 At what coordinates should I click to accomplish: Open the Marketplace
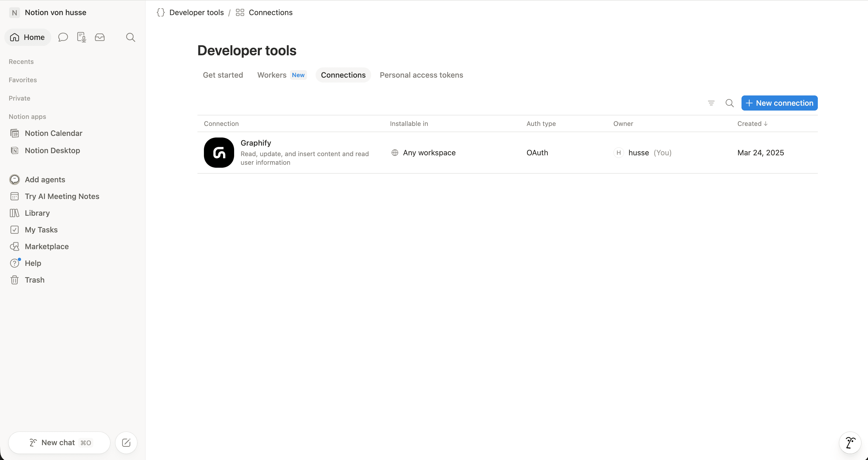pyautogui.click(x=46, y=246)
